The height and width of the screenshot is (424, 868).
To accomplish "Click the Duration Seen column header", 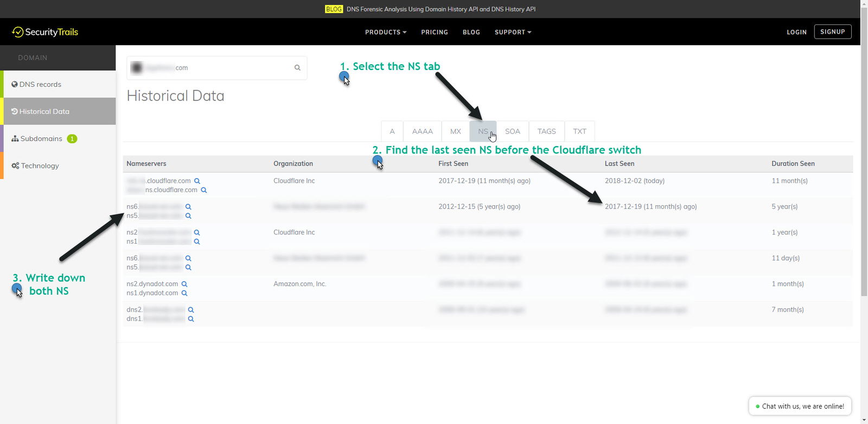I will point(793,163).
